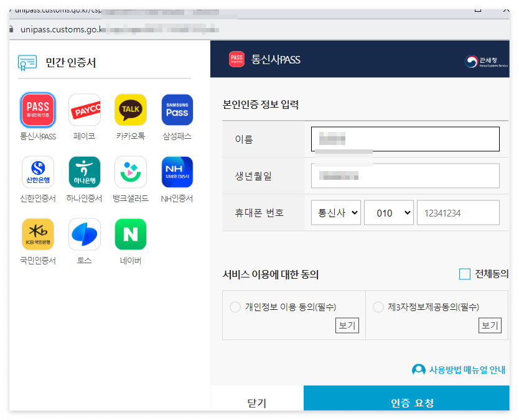The image size is (519, 420).
Task: Select the 통신사PASS certificate icon
Action: tap(38, 110)
